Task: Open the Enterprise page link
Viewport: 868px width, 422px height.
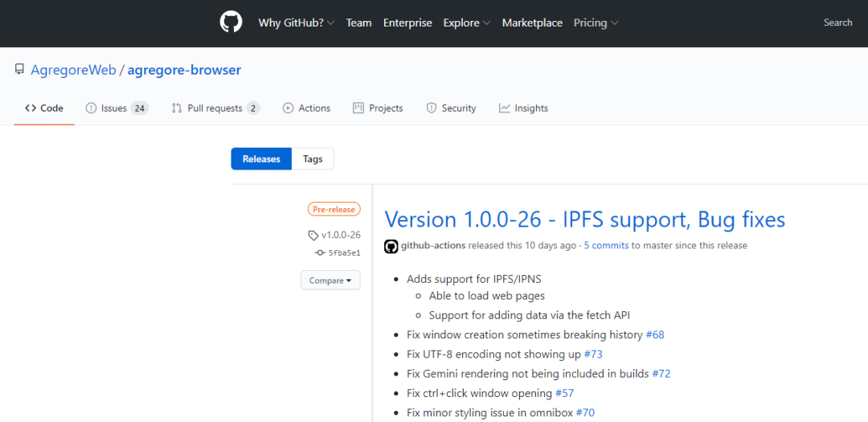Action: tap(407, 23)
